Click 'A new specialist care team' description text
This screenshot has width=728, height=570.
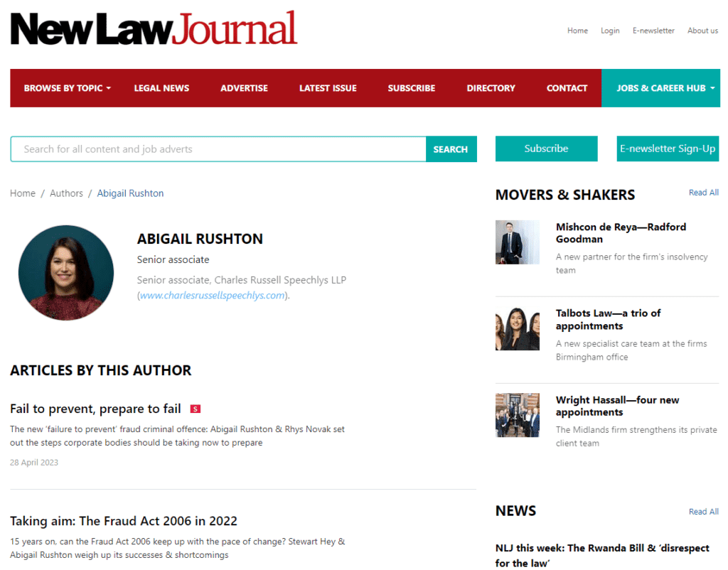click(631, 350)
